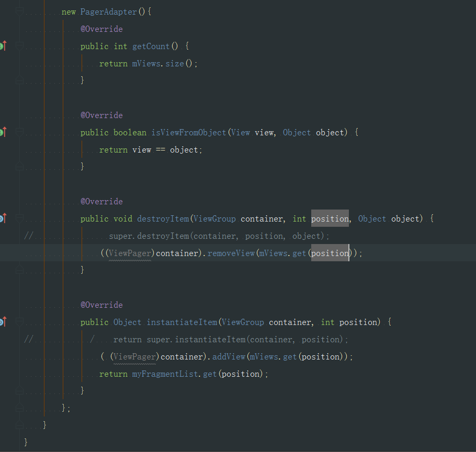The image size is (476, 452).
Task: Click the ViewGroup type in destroyItem signature
Action: tap(214, 218)
